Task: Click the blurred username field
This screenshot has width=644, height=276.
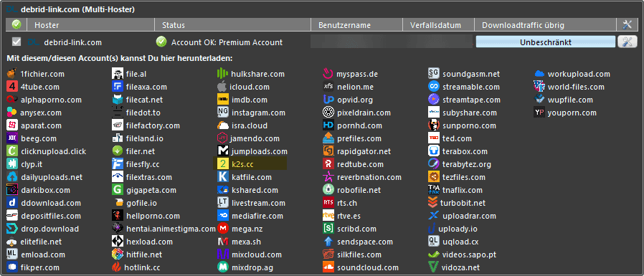Action: [x=391, y=42]
